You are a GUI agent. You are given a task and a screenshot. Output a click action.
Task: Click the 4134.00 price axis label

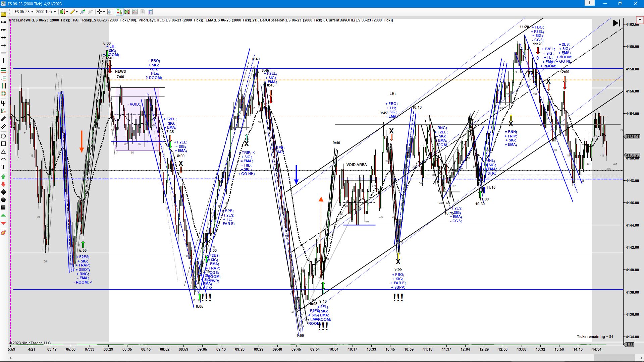coord(632,337)
